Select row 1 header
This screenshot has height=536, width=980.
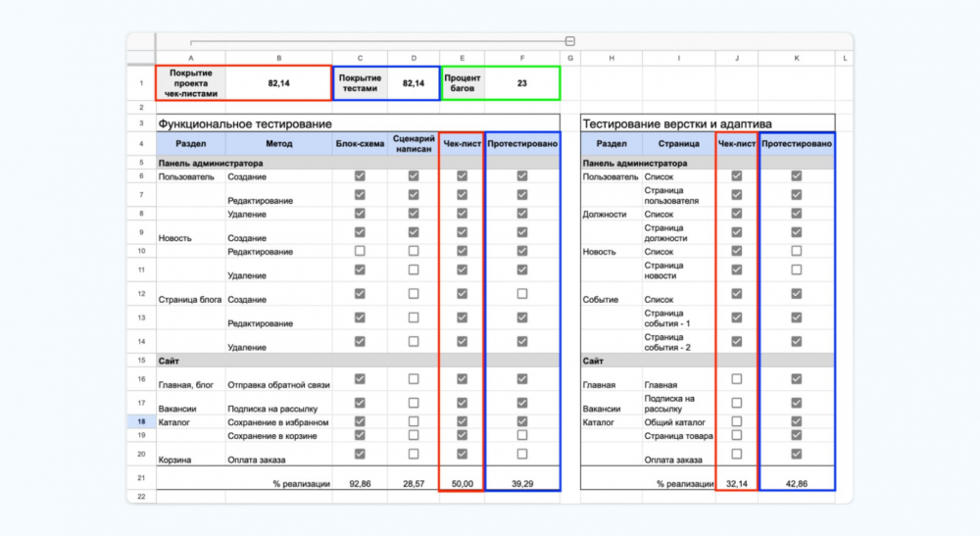(x=141, y=83)
